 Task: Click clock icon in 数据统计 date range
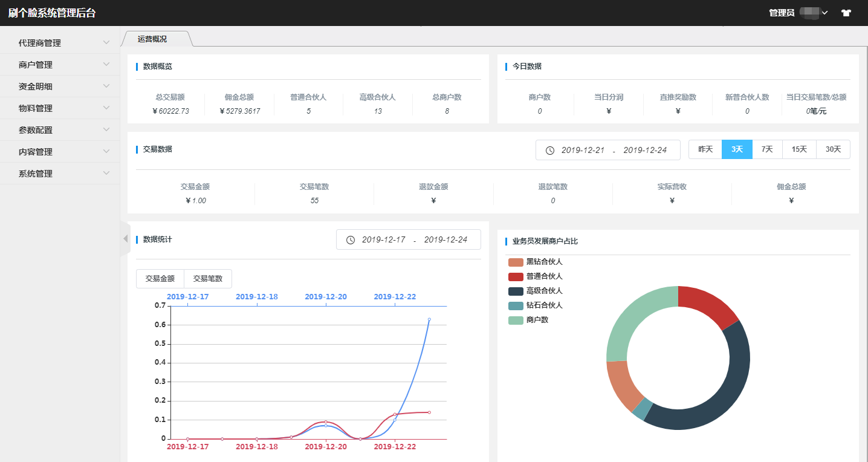(x=351, y=239)
